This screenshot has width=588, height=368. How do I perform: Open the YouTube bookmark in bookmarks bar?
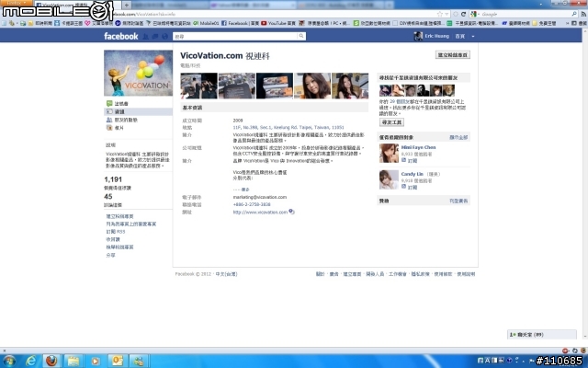tap(278, 23)
